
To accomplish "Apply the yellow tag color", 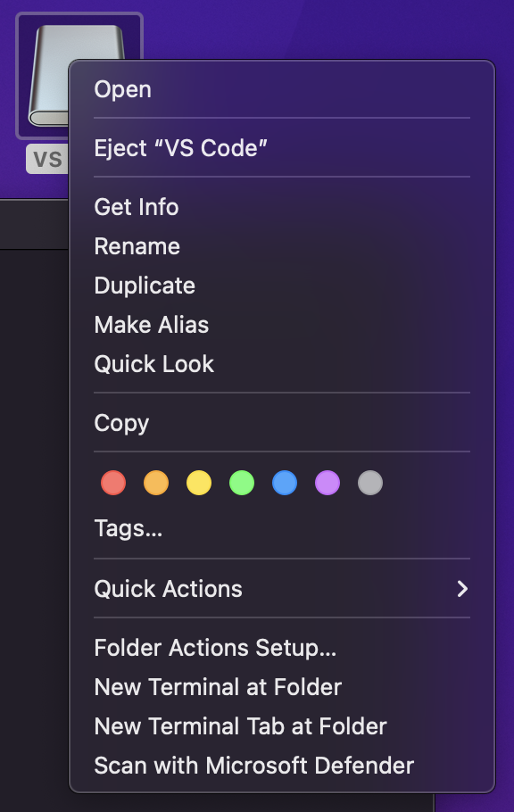I will (x=199, y=483).
